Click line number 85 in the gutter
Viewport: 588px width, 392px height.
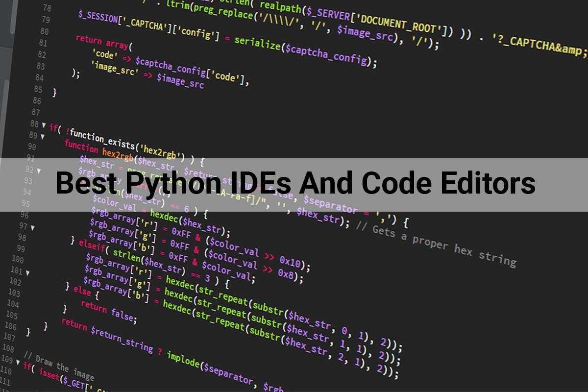38,89
